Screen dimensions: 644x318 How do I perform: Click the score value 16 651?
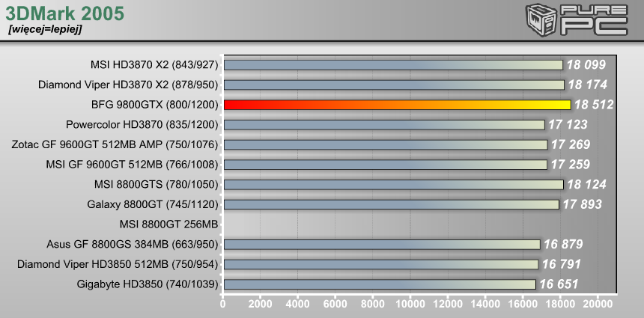pyautogui.click(x=559, y=284)
